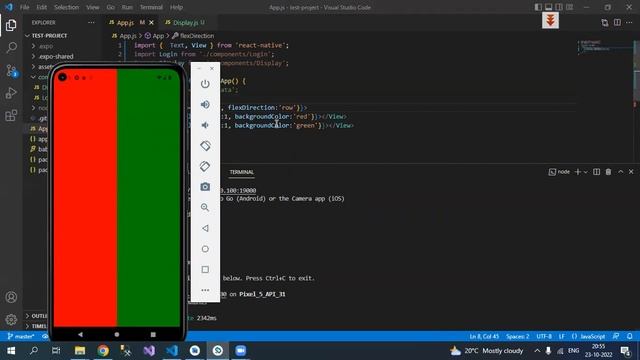Click LF end of line setting
Screen dimensions: 640x360
click(562, 336)
